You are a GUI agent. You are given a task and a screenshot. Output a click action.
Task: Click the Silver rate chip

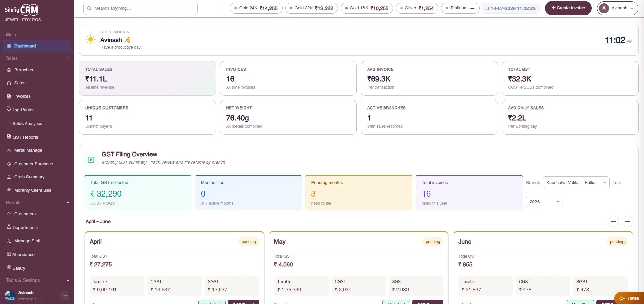tap(417, 8)
